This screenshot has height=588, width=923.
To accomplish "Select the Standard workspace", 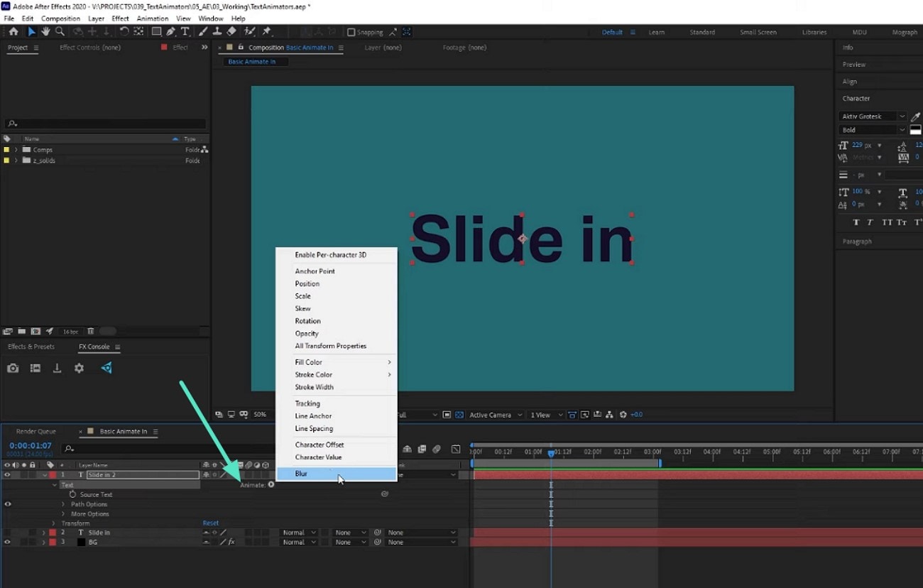I will (x=702, y=32).
